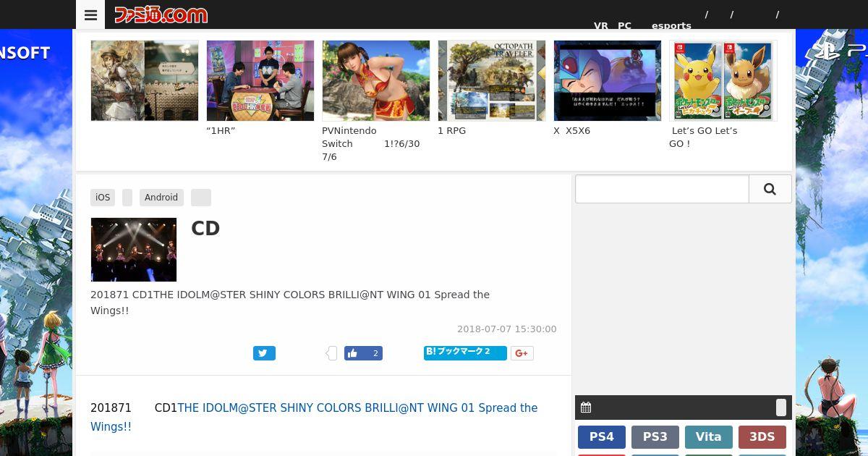Image resolution: width=868 pixels, height=456 pixels.
Task: Open the hamburger navigation menu
Action: [90, 14]
